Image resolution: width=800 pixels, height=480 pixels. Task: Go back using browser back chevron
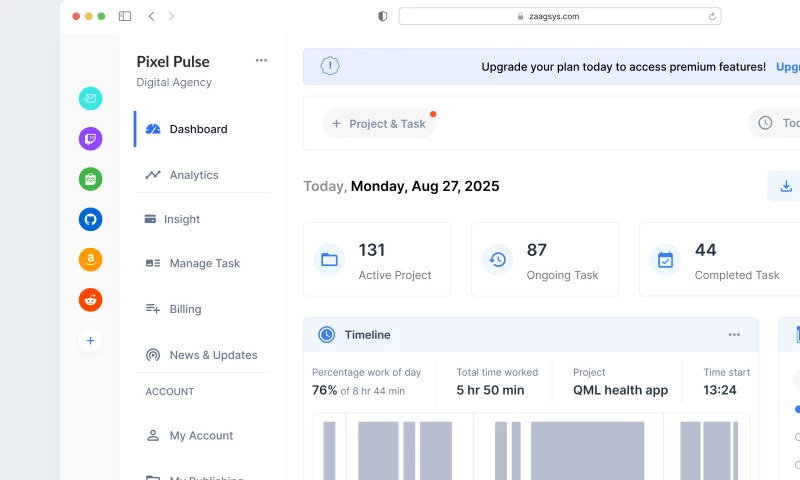pos(151,16)
